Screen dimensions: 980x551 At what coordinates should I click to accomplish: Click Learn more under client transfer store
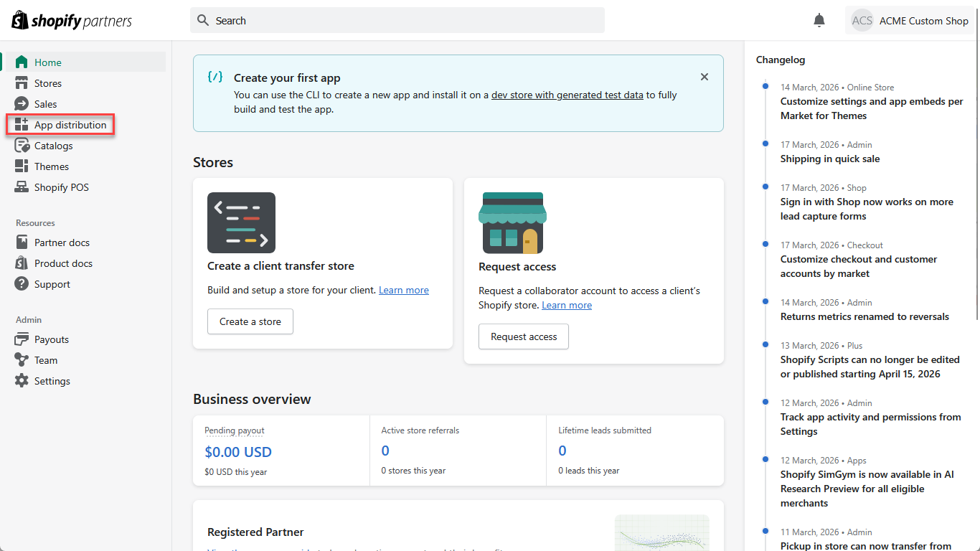pos(404,290)
